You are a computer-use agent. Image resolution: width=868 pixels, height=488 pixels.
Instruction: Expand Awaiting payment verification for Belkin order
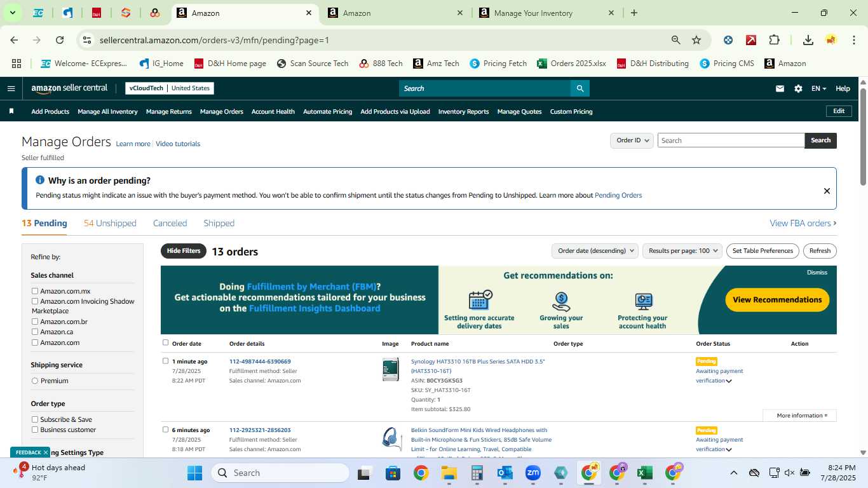pos(728,450)
